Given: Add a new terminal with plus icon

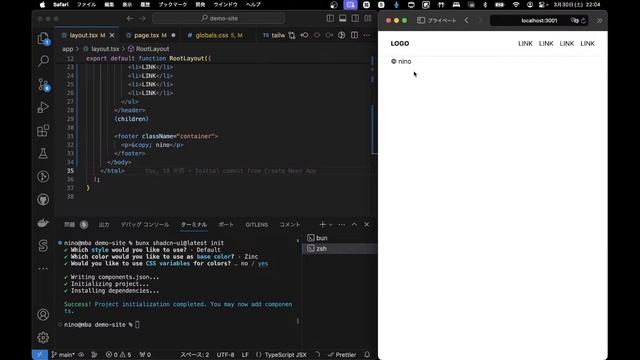Looking at the screenshot, I should (x=322, y=224).
